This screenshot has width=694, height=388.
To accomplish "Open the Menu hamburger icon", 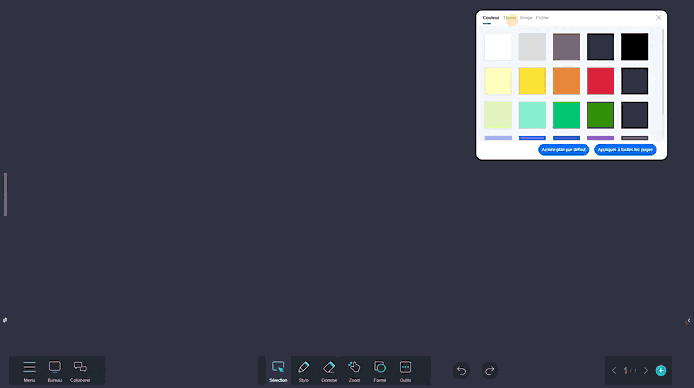I will (29, 371).
